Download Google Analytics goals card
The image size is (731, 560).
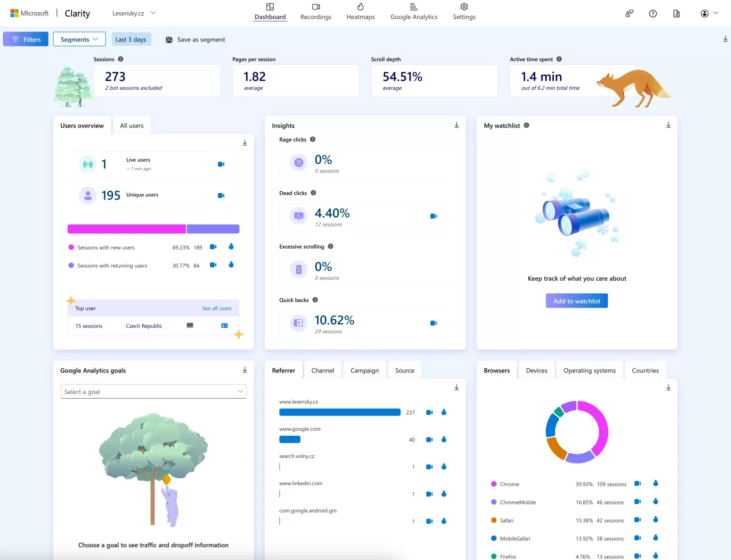pyautogui.click(x=245, y=370)
